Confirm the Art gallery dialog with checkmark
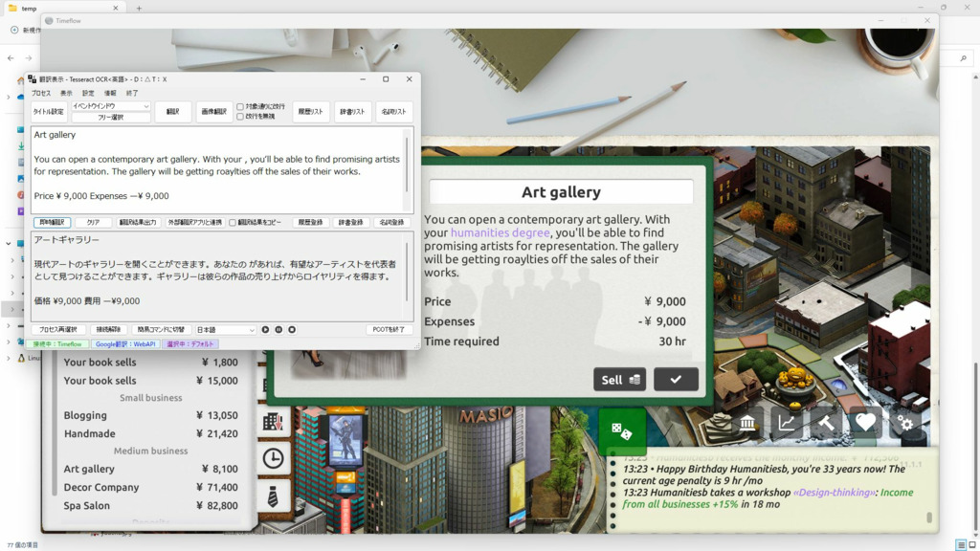Screen dimensions: 980x551 676,379
